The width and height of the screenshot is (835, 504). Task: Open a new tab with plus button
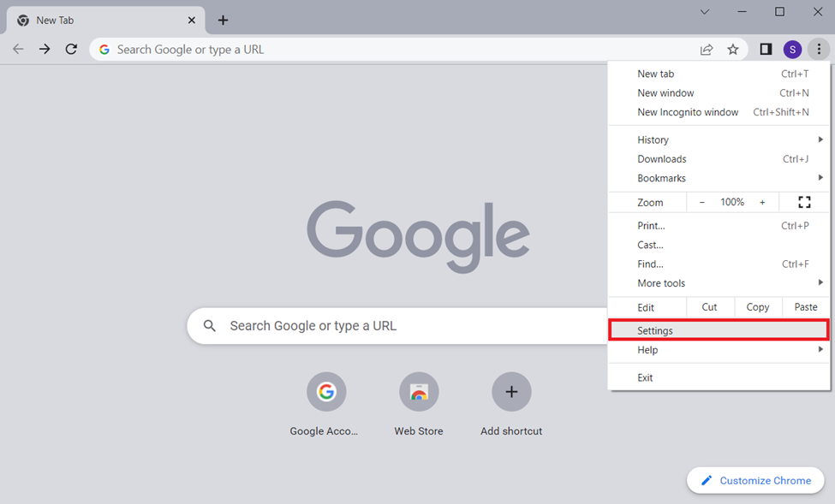[x=223, y=20]
